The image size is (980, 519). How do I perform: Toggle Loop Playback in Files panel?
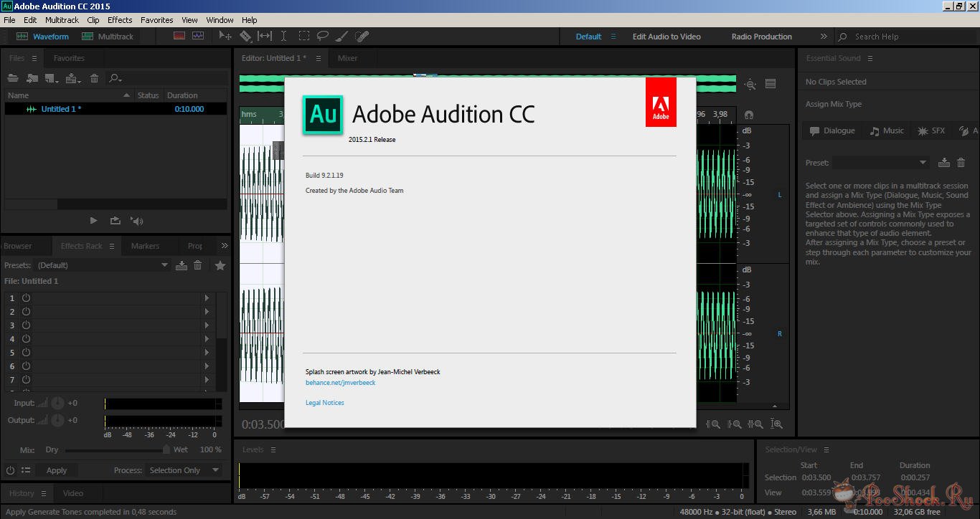115,221
